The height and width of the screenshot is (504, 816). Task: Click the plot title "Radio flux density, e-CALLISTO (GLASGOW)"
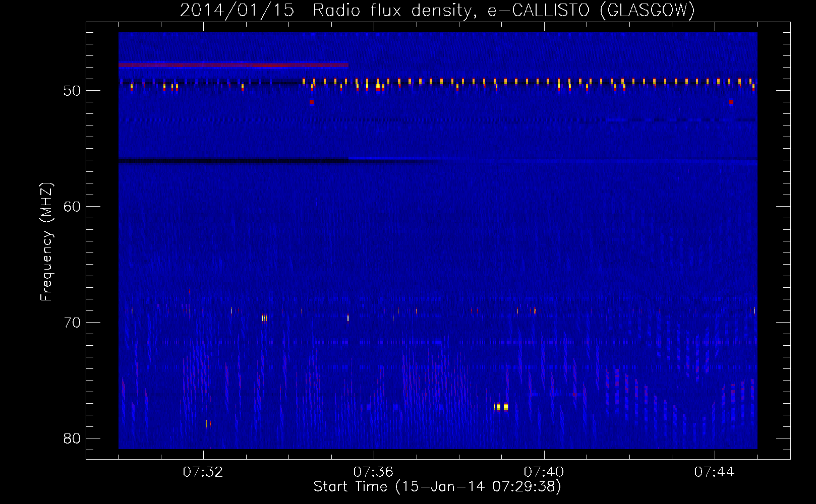pos(504,10)
